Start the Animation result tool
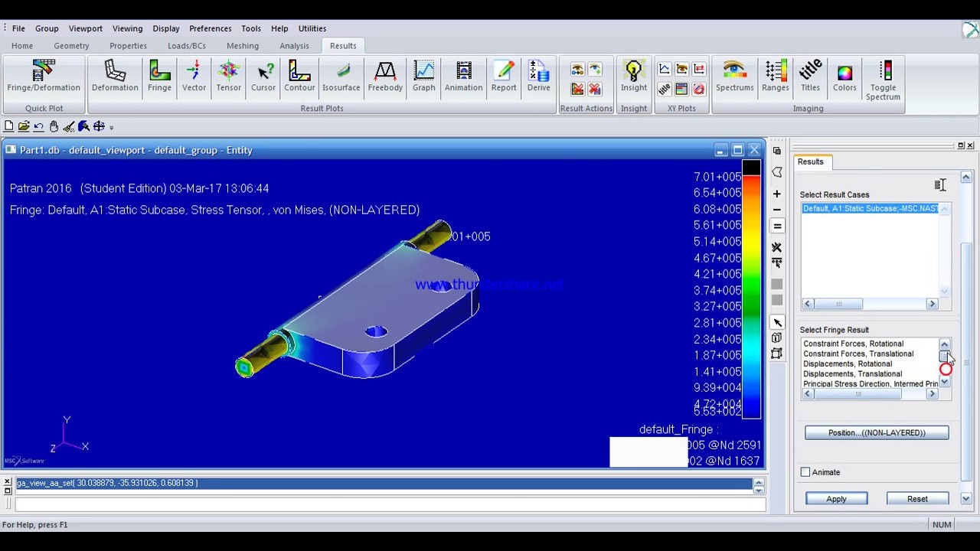This screenshot has width=980, height=551. pyautogui.click(x=463, y=77)
